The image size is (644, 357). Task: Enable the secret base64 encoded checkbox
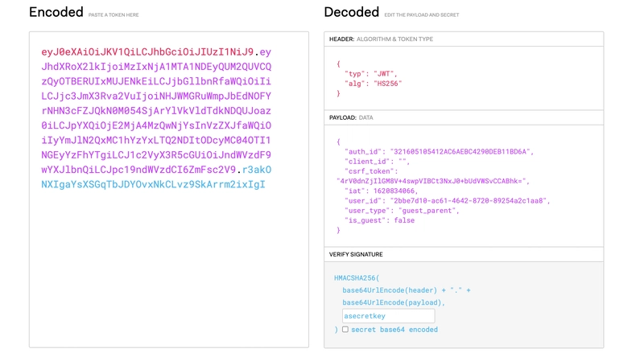345,330
